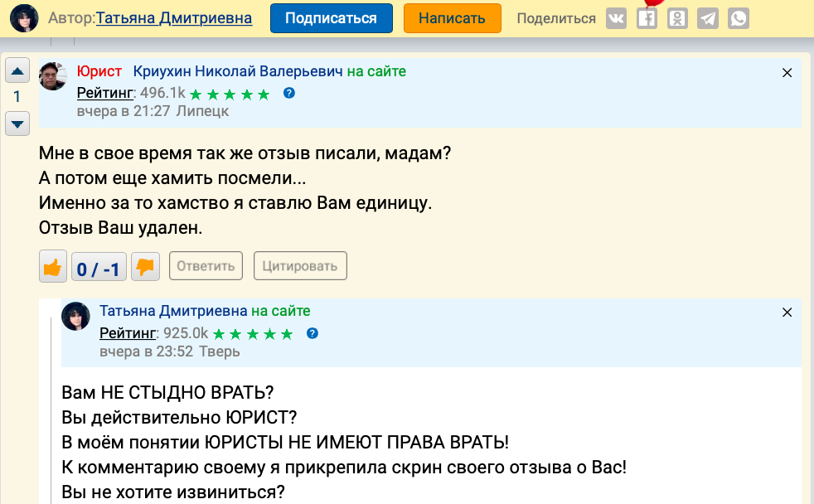Downvote the comment with down arrow
The width and height of the screenshot is (814, 504).
[17, 124]
